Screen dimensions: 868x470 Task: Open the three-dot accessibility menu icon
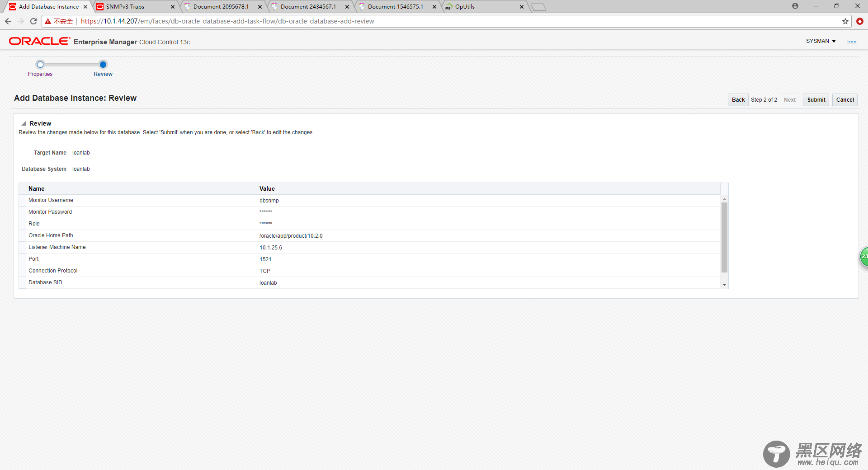tap(852, 42)
